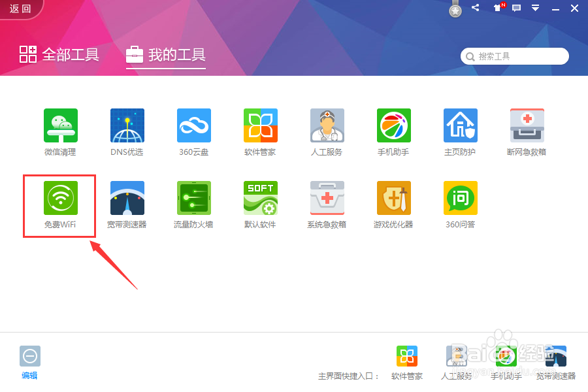Open the main menu dropdown arrow
This screenshot has width=588, height=392.
pyautogui.click(x=536, y=8)
